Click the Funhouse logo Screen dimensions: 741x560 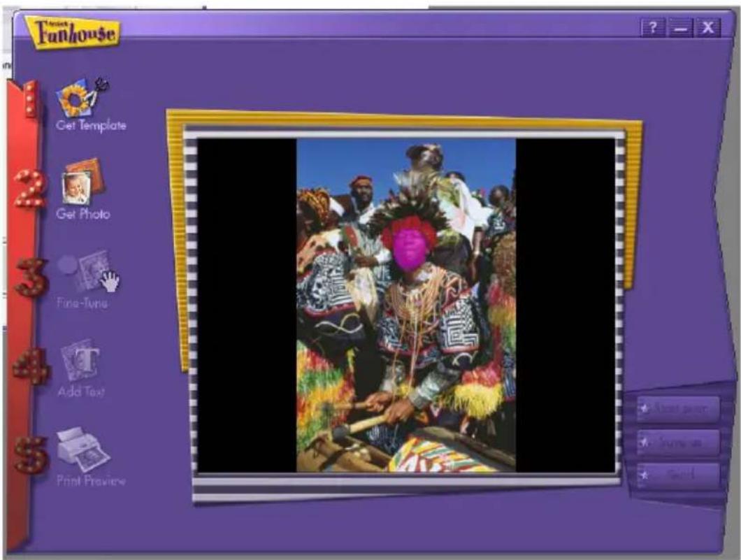click(x=72, y=32)
